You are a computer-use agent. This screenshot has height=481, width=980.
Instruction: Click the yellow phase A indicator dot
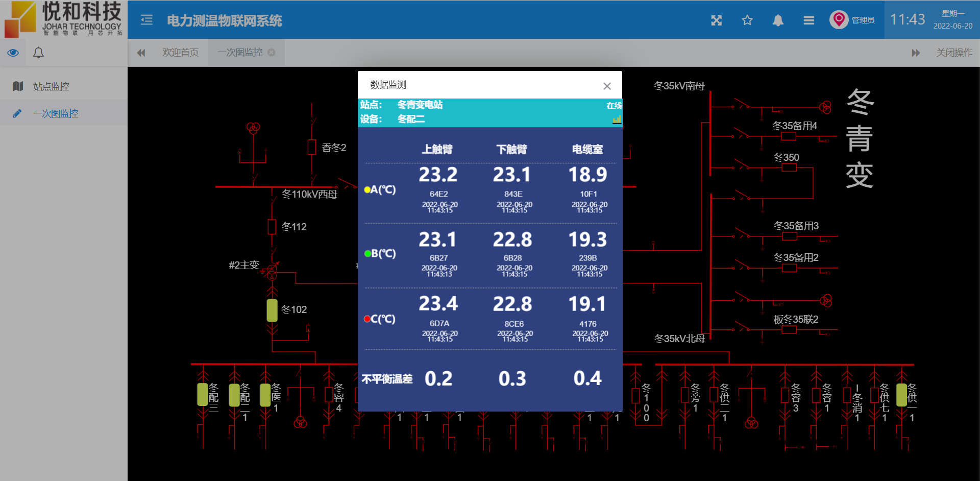[x=367, y=190]
